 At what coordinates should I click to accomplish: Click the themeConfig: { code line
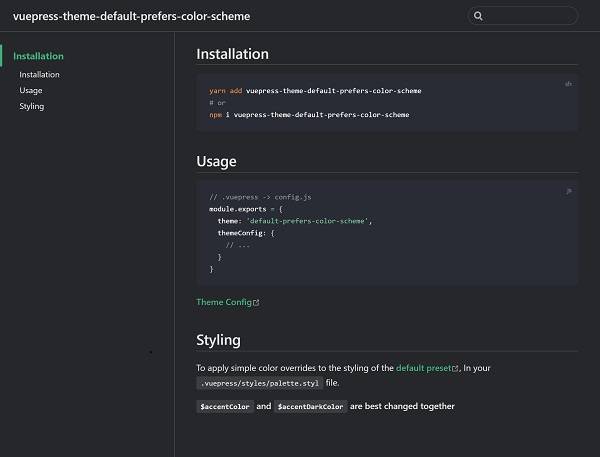246,233
